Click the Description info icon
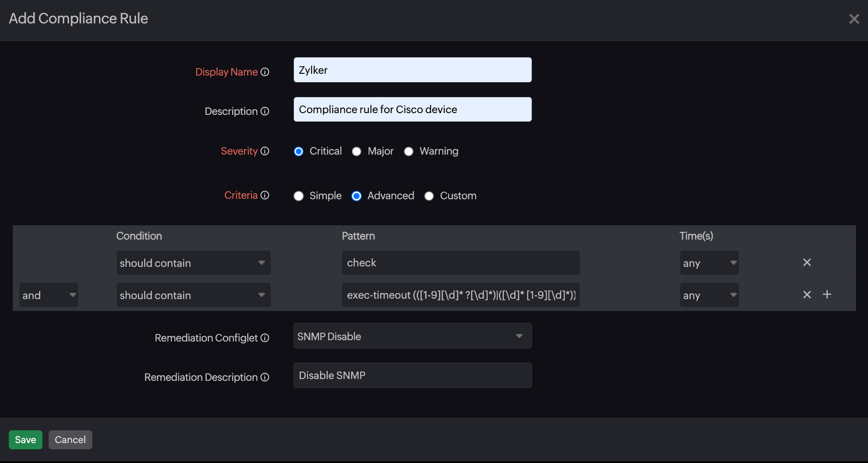 (x=265, y=111)
